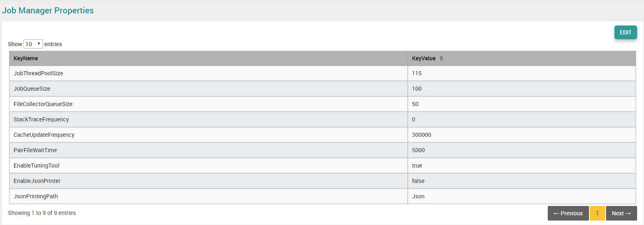Select the JobThreadPoolSize row

pyautogui.click(x=38, y=73)
